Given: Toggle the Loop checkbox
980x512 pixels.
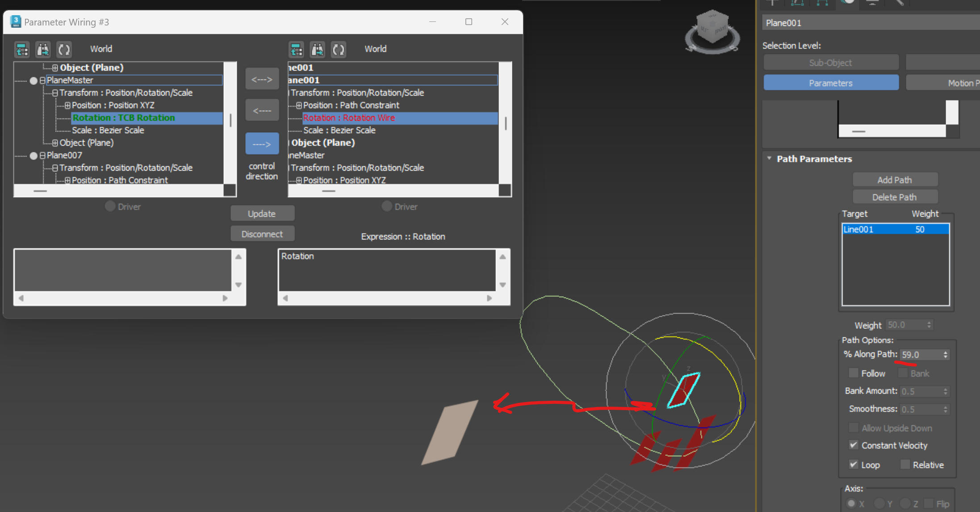Looking at the screenshot, I should (854, 465).
